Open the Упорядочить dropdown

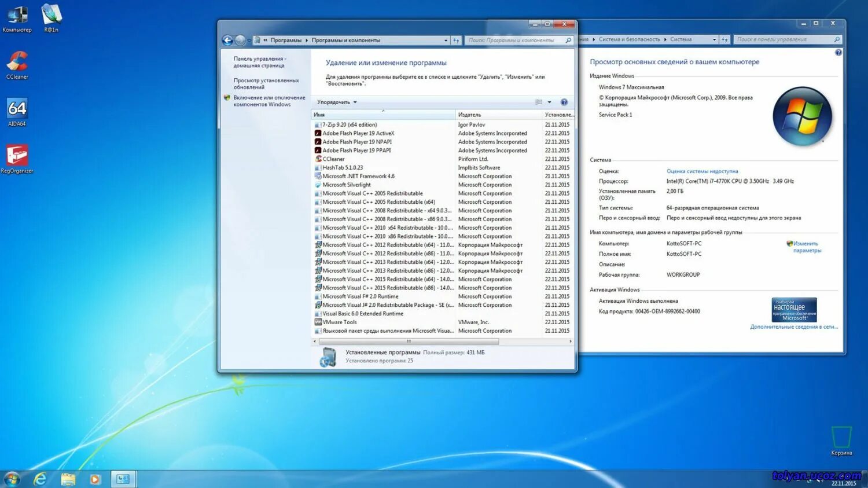(335, 102)
